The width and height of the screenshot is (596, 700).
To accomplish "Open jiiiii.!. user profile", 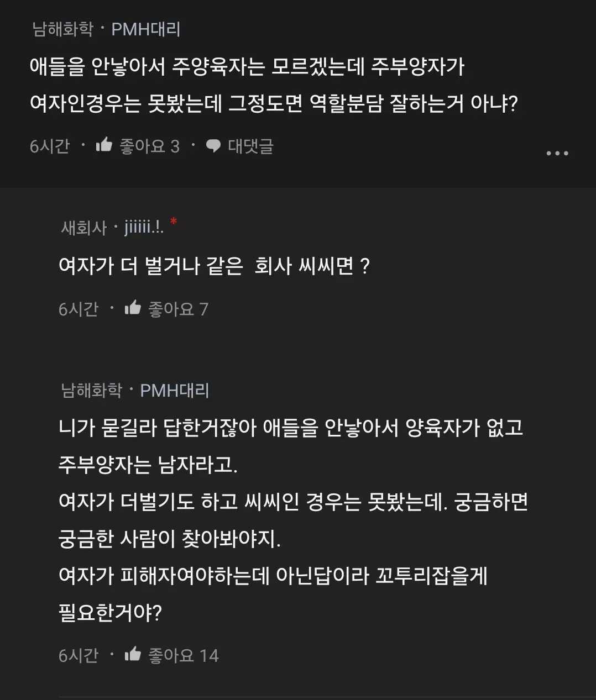I will [x=144, y=227].
